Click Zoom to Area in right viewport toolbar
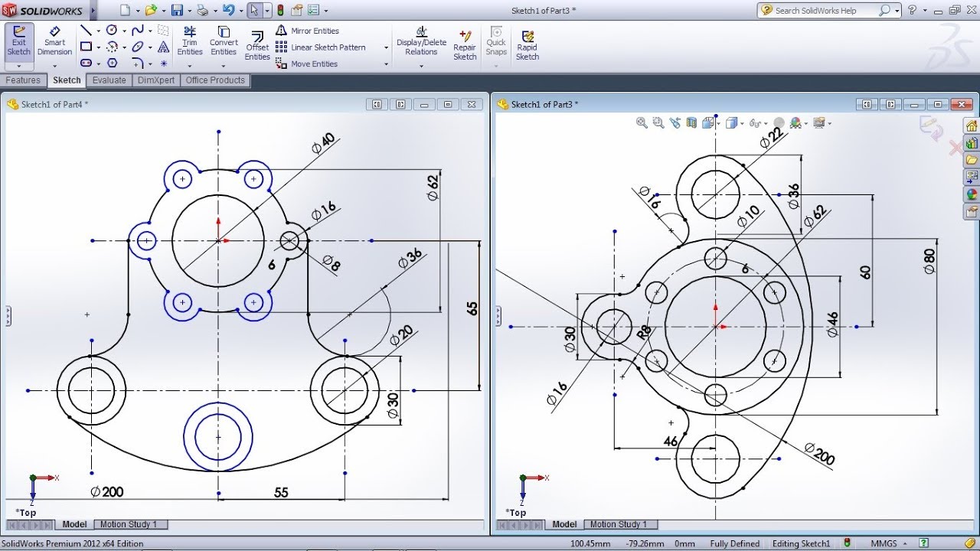Viewport: 980px width, 551px height. pos(658,122)
